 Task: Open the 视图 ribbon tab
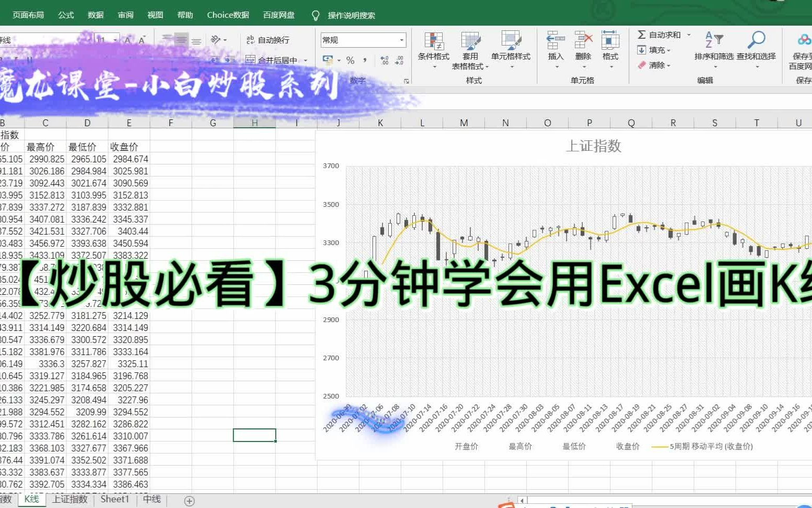[x=155, y=15]
